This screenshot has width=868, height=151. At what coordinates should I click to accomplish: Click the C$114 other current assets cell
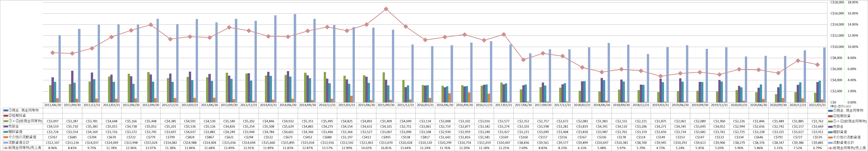coord(641,137)
